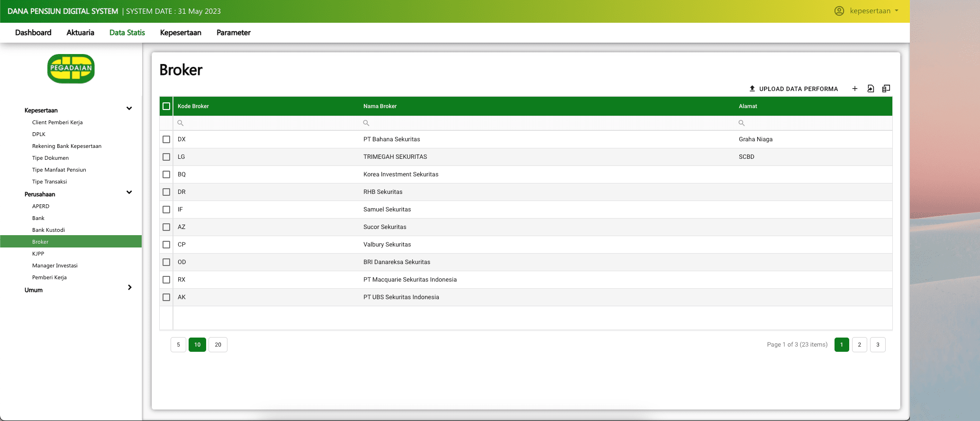980x421 pixels.
Task: Go to page 2 of brokers
Action: [x=859, y=345]
